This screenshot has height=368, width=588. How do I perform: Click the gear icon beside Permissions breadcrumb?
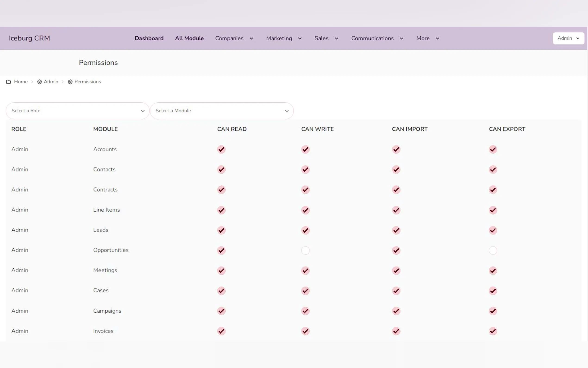pos(70,82)
